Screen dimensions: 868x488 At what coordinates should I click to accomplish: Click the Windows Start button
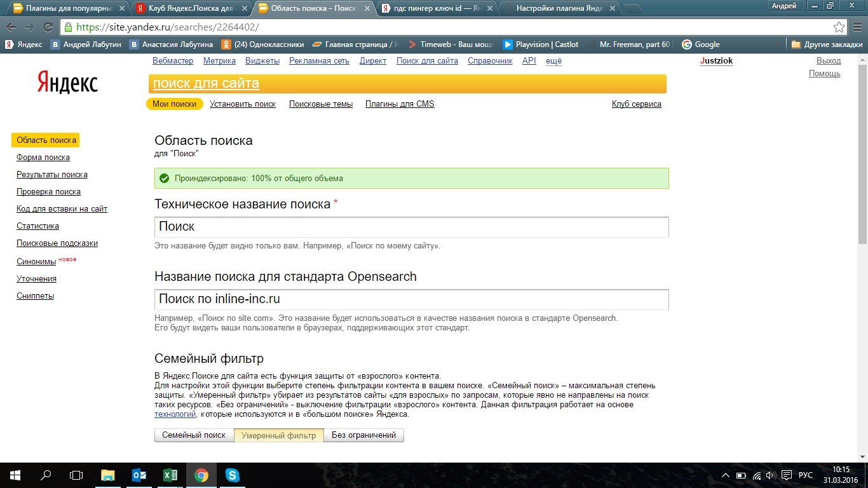[x=15, y=475]
